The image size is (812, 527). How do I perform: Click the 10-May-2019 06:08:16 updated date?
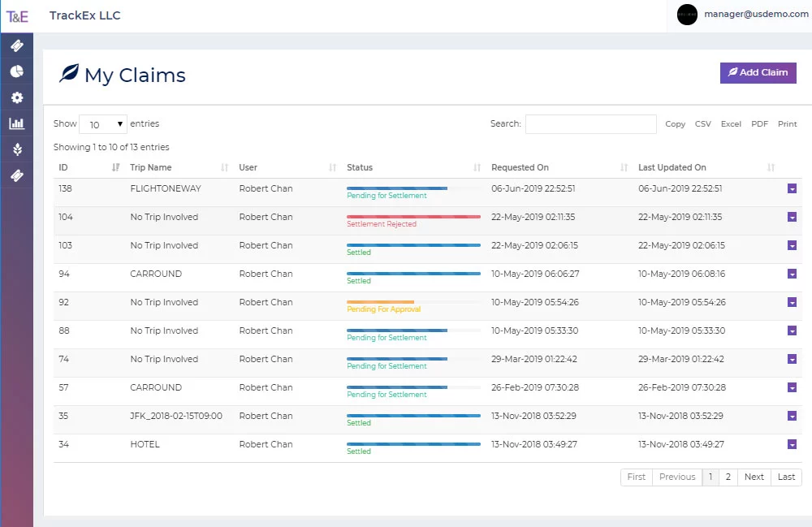(681, 274)
